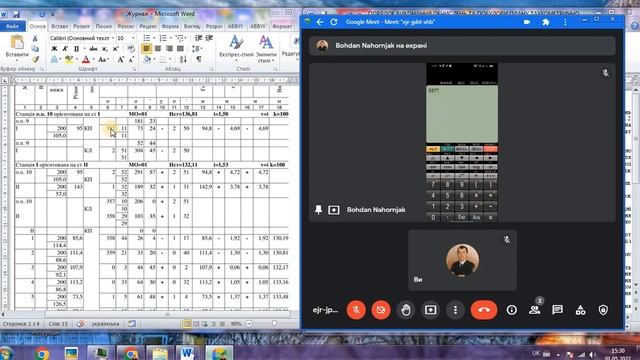Toggle italic formatting (К) in Word
The image size is (640, 360).
point(65,49)
